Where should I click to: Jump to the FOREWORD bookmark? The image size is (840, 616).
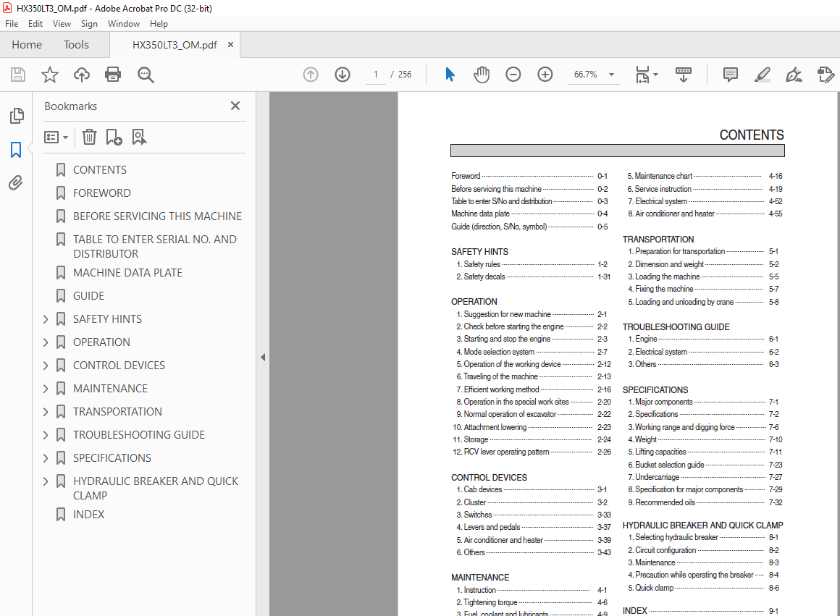[102, 193]
